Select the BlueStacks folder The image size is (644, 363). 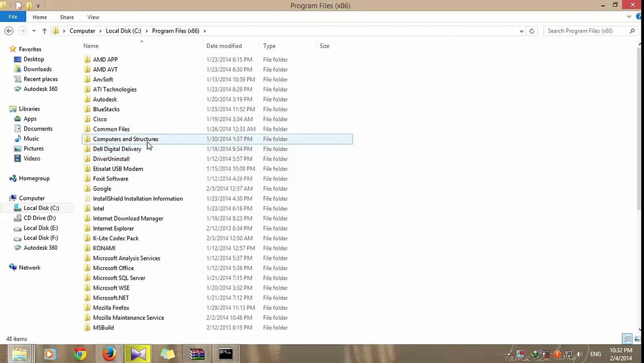point(217,109)
